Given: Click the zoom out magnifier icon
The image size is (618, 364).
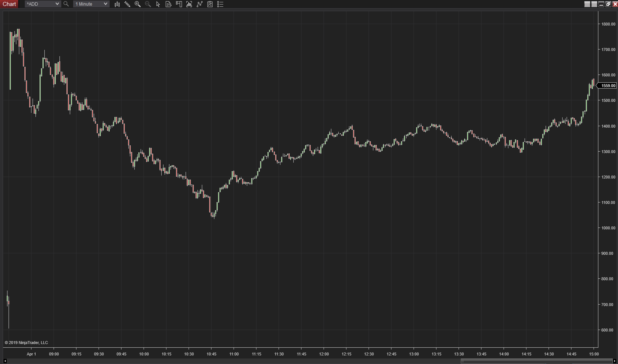Looking at the screenshot, I should 148,4.
